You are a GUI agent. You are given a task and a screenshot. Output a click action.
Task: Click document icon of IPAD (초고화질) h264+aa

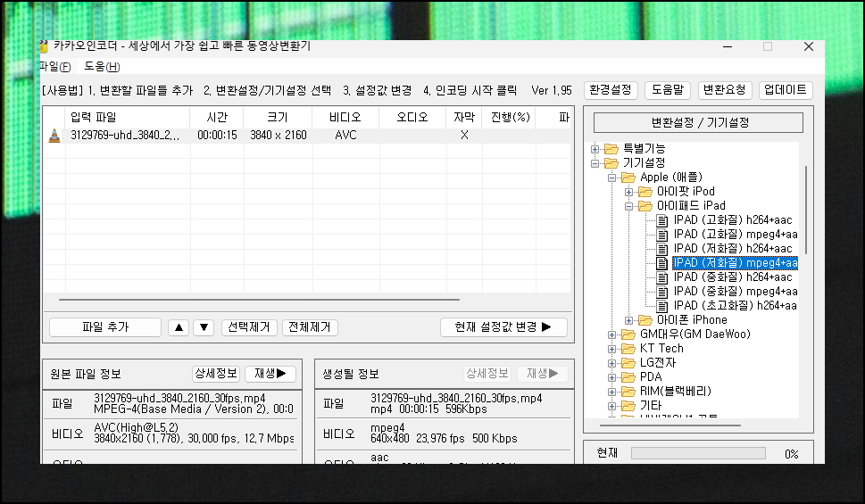662,306
